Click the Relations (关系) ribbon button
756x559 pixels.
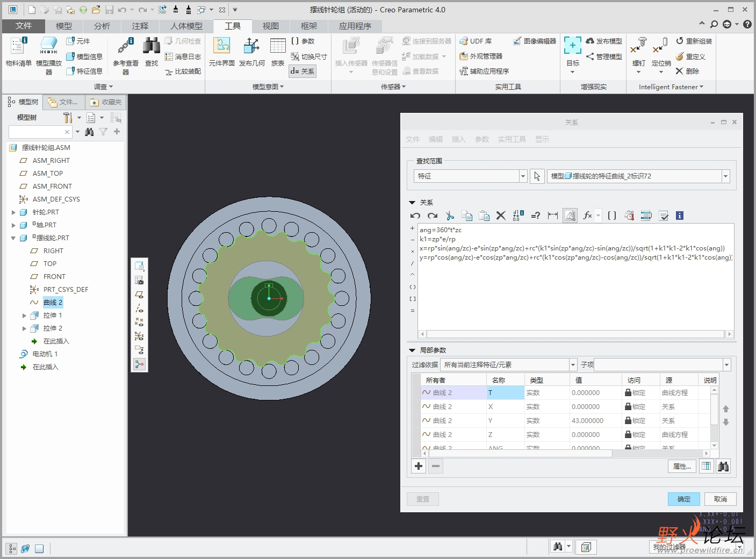pyautogui.click(x=303, y=71)
